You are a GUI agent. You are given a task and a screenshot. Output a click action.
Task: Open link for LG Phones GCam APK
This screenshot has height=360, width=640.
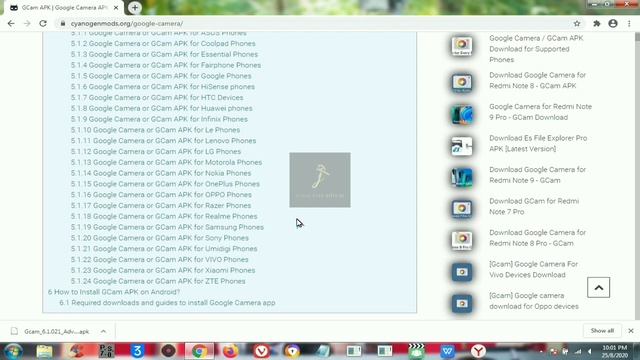[x=156, y=151]
